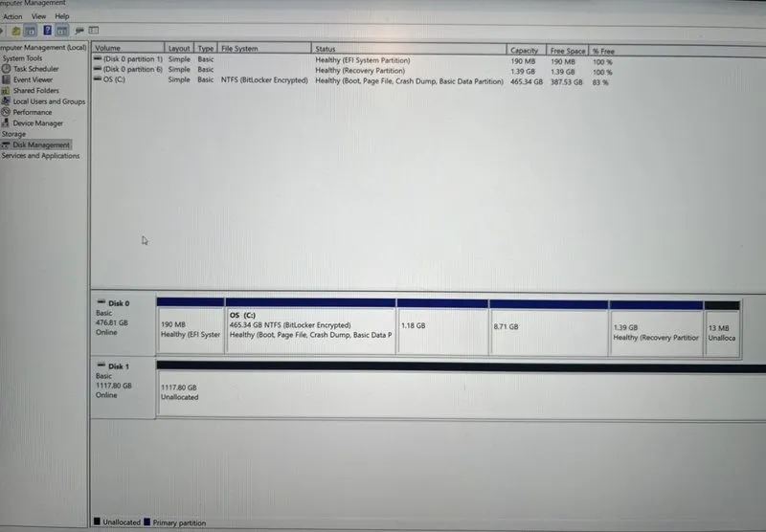The width and height of the screenshot is (766, 532).
Task: Select the OS (C:) partition block on Disk 0
Action: (310, 326)
